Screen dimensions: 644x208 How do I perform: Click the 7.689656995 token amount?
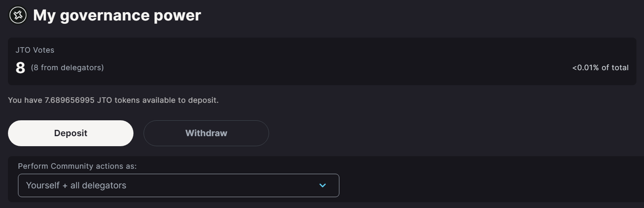pyautogui.click(x=69, y=100)
